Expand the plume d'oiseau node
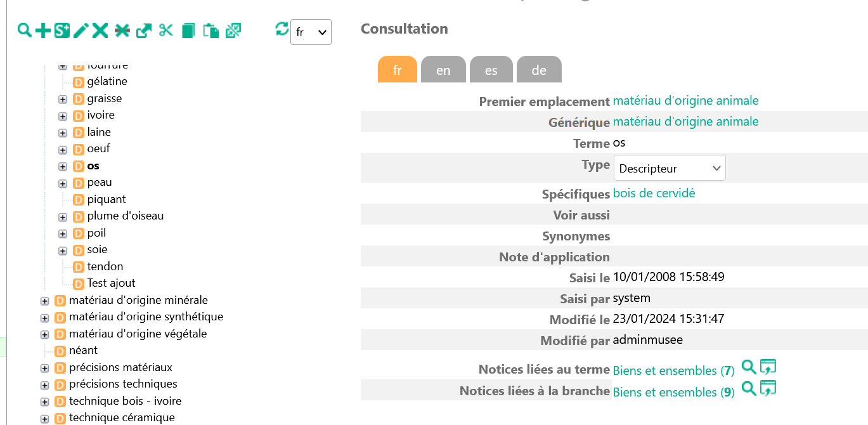This screenshot has height=425, width=868. pos(63,217)
